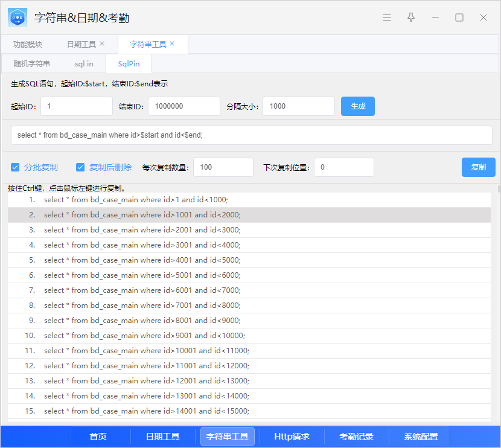
Task: Select row 1 with id<1000
Action: pyautogui.click(x=249, y=200)
